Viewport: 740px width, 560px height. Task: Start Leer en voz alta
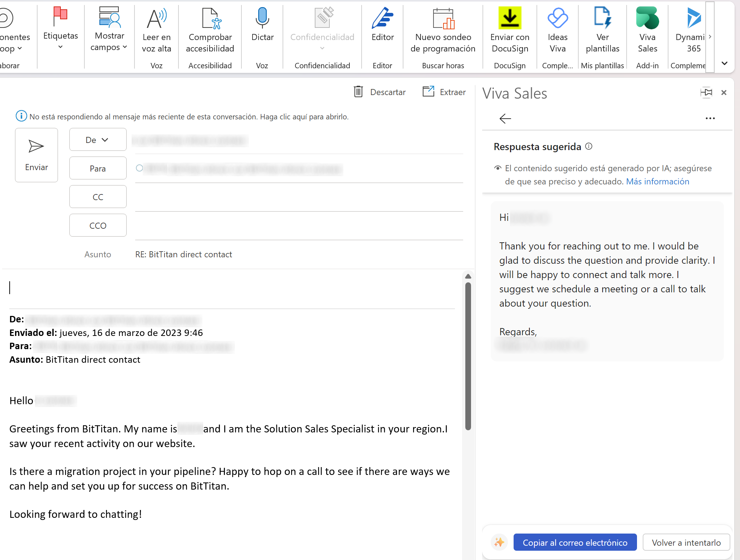tap(156, 30)
